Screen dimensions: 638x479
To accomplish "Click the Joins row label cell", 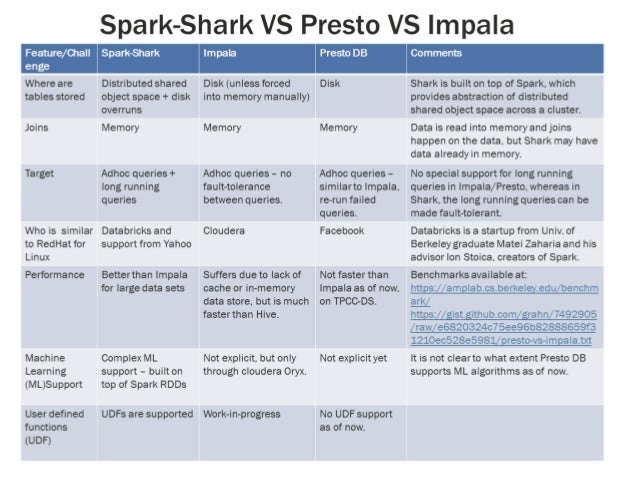I will point(59,141).
